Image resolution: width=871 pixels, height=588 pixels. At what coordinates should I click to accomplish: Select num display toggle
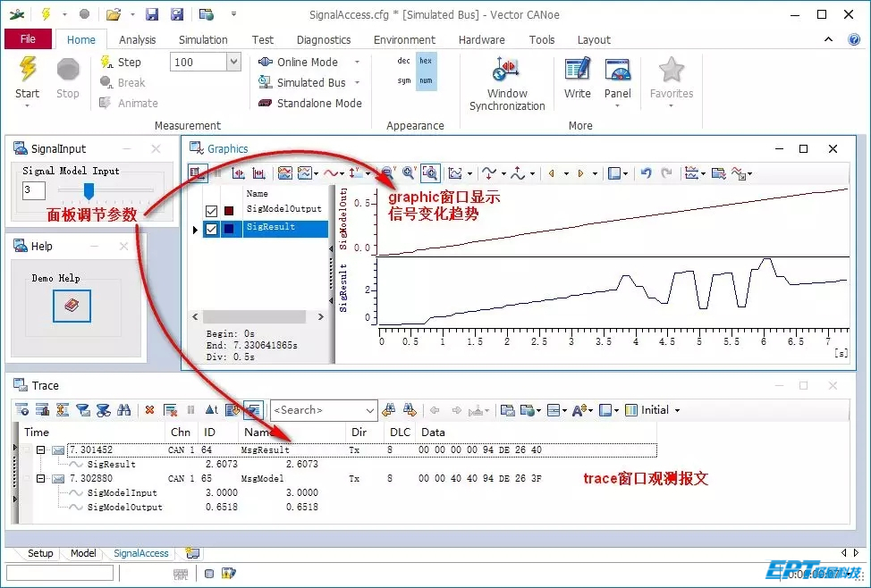426,80
